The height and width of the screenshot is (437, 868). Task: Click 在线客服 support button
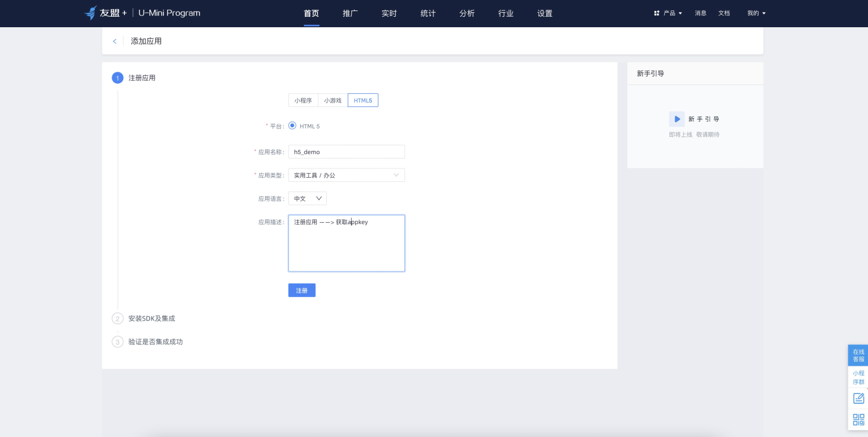coord(859,355)
